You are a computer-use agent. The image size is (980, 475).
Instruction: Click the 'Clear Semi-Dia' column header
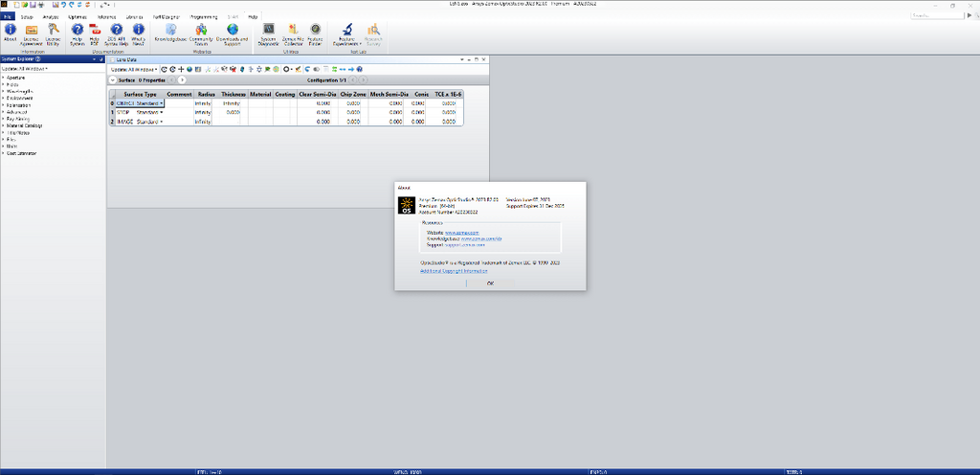click(x=318, y=94)
